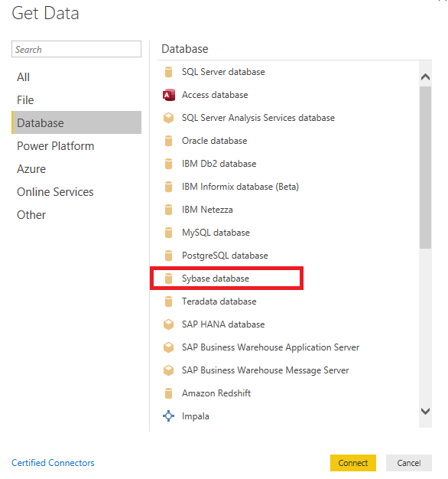Click the blue Impala connector icon

point(168,416)
